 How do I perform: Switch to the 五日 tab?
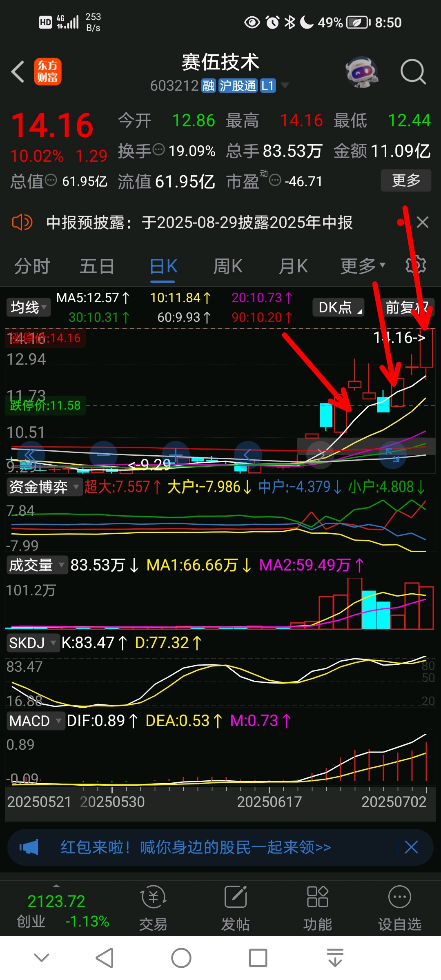[97, 266]
